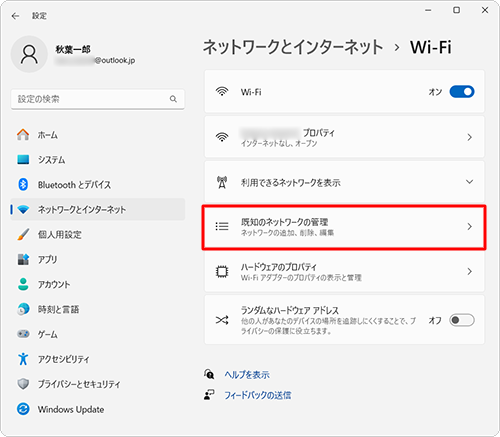Click the アカウント person icon
This screenshot has height=437, width=500.
(23, 284)
